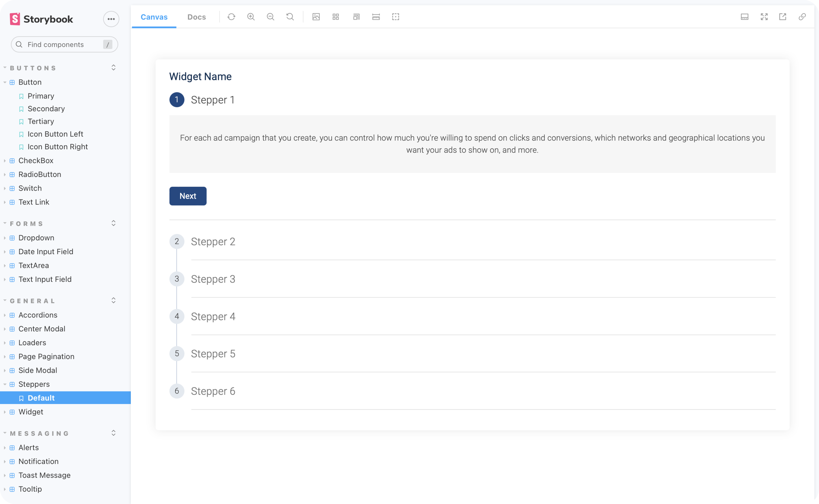
Task: Copy the canvas link
Action: point(802,17)
